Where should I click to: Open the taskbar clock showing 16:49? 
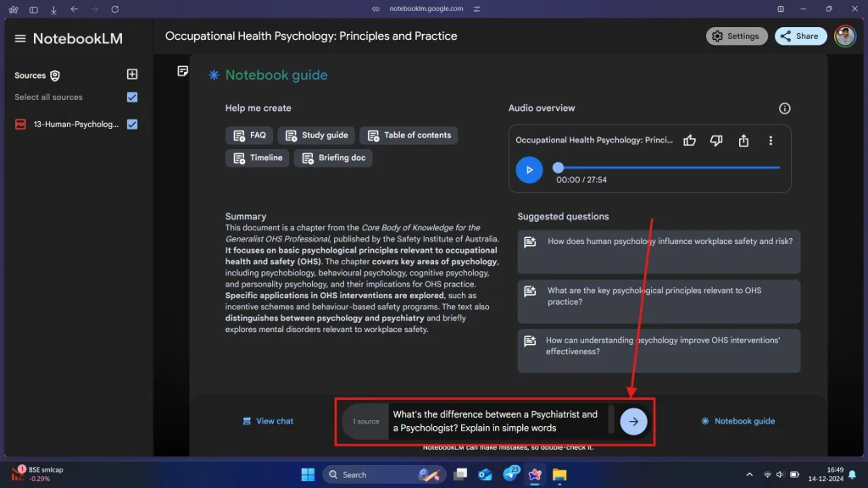(826, 474)
